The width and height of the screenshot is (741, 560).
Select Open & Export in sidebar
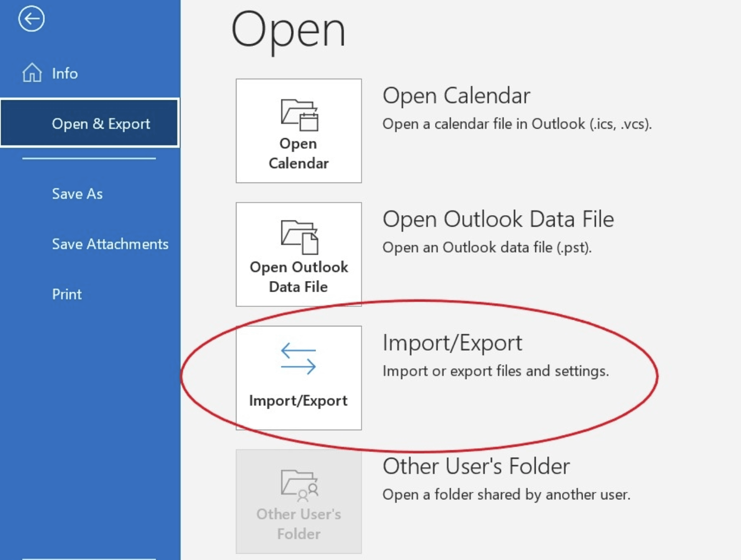pos(90,123)
